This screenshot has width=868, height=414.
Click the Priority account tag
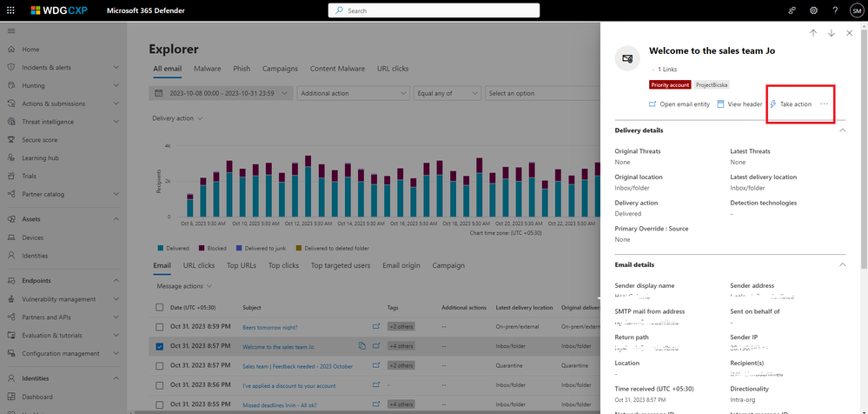click(x=671, y=84)
